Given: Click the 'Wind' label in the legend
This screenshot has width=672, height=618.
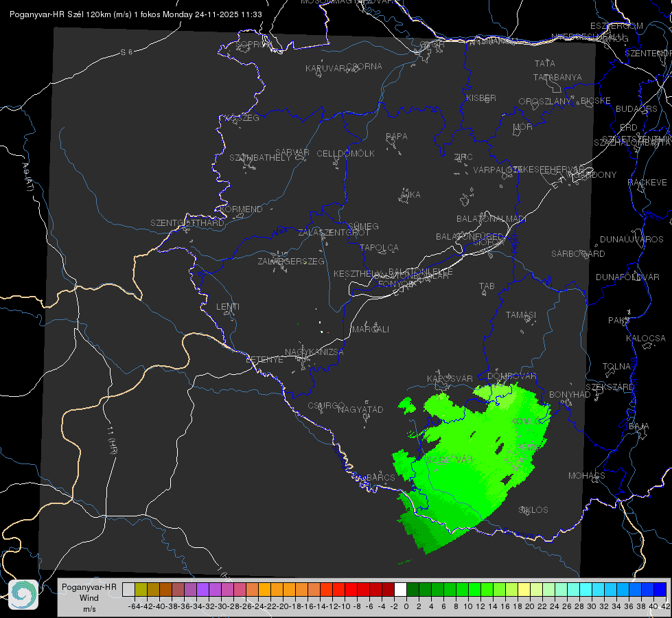Looking at the screenshot, I should [89, 598].
